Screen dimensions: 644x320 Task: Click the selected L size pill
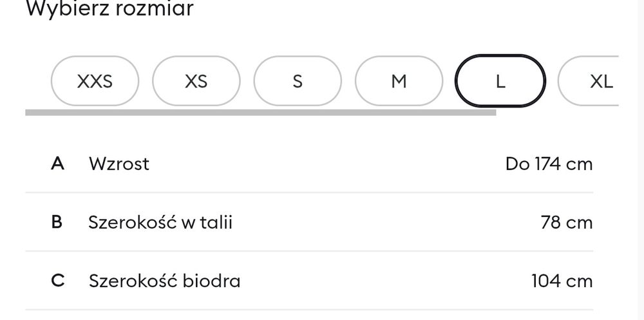pyautogui.click(x=500, y=82)
